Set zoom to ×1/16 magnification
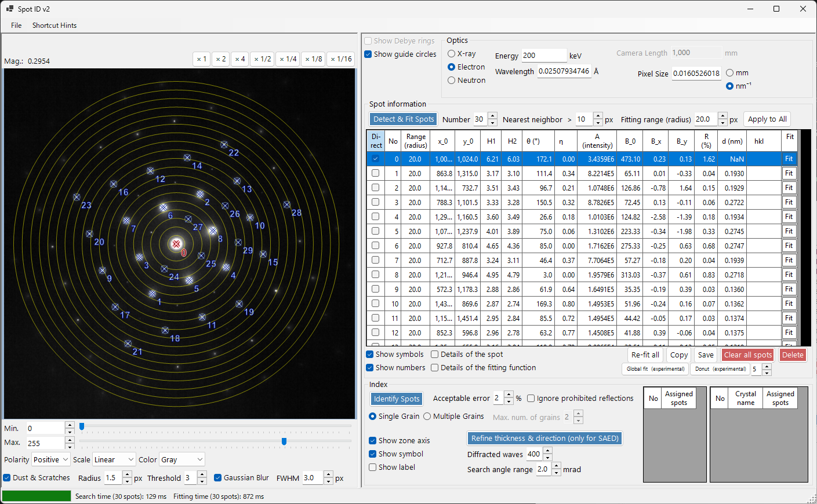Viewport: 817px width, 504px height. pyautogui.click(x=340, y=59)
